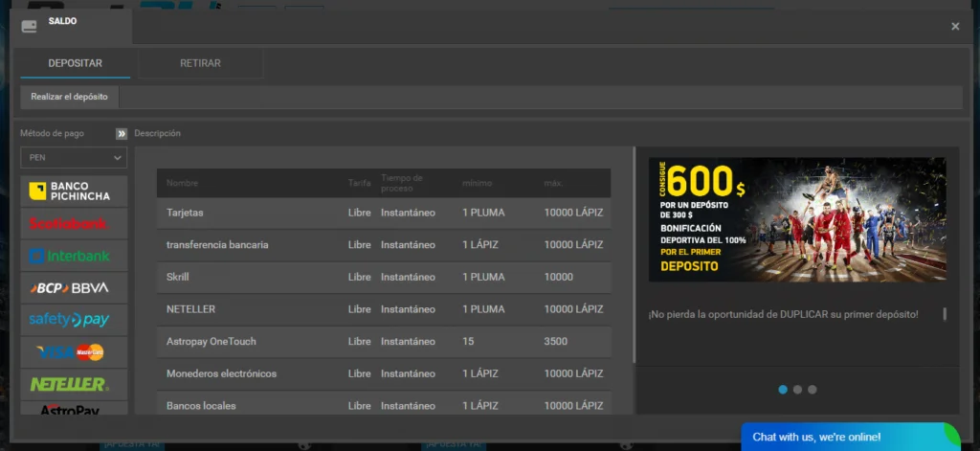Select the Tarjetas row
Image resolution: width=980 pixels, height=451 pixels.
[x=384, y=213]
